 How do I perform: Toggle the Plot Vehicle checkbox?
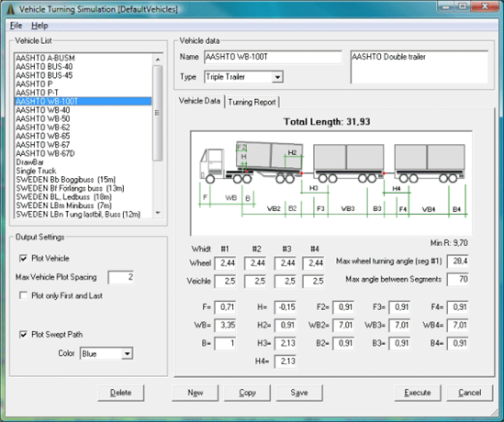click(x=24, y=258)
